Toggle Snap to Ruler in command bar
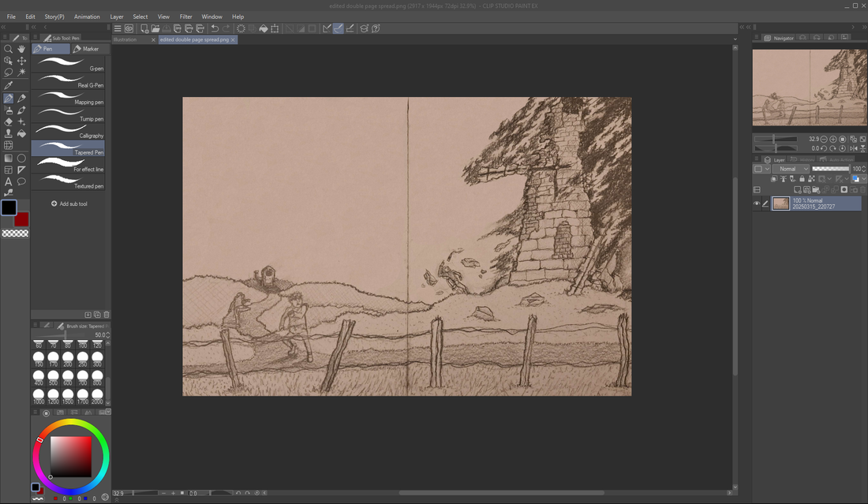The height and width of the screenshot is (504, 868). point(327,28)
